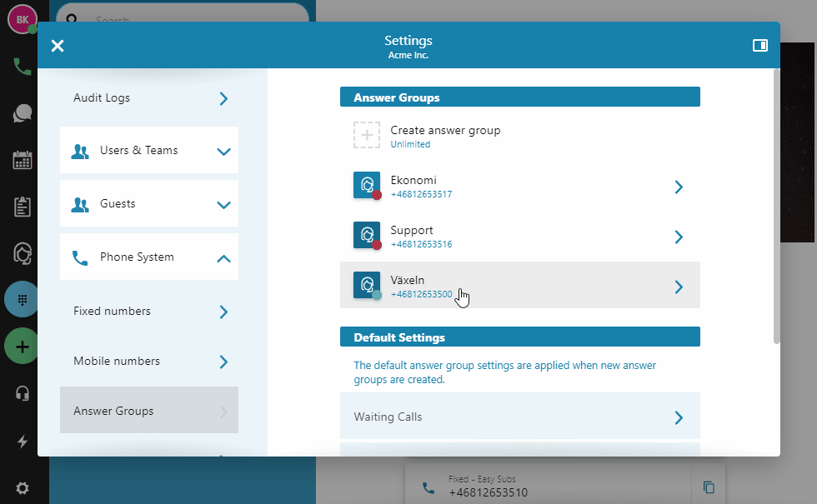Open the headphones icon in sidebar

click(x=22, y=393)
